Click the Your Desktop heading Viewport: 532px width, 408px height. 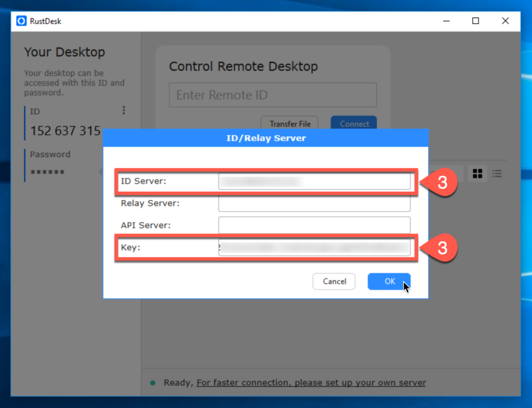coord(64,52)
